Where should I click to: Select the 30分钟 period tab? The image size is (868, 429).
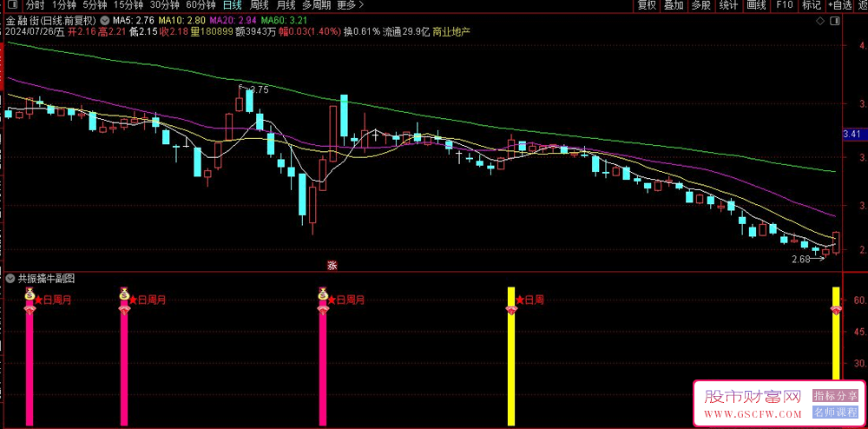point(165,5)
